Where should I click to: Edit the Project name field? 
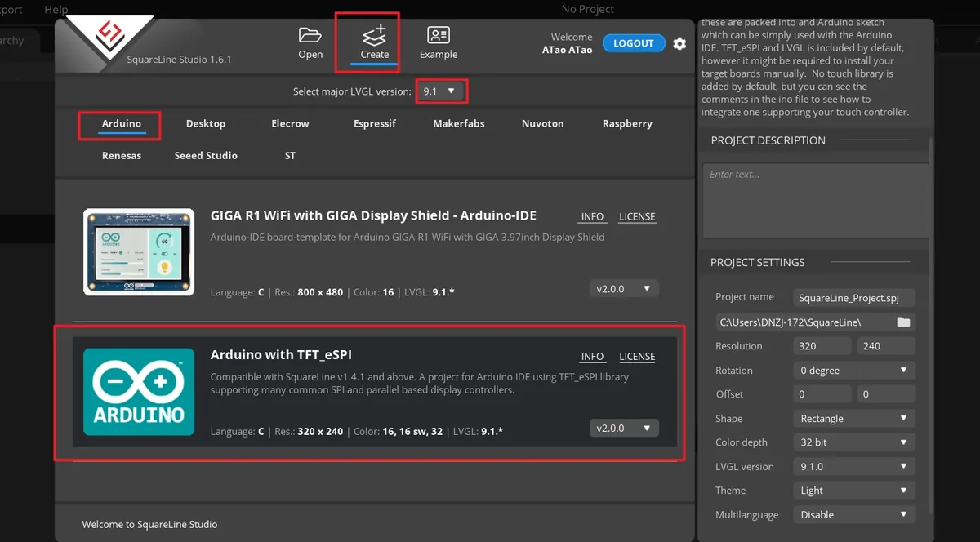click(854, 298)
